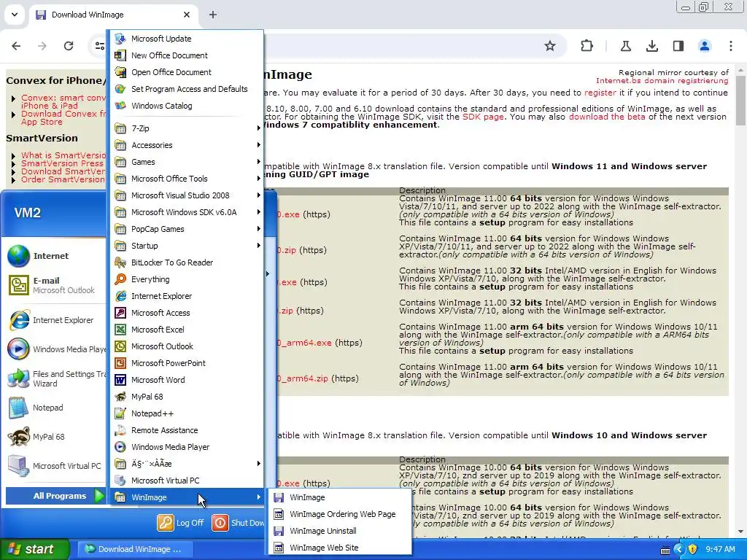Expand Microsoft Visual Studio 2008 folder
747x560 pixels.
(187, 195)
